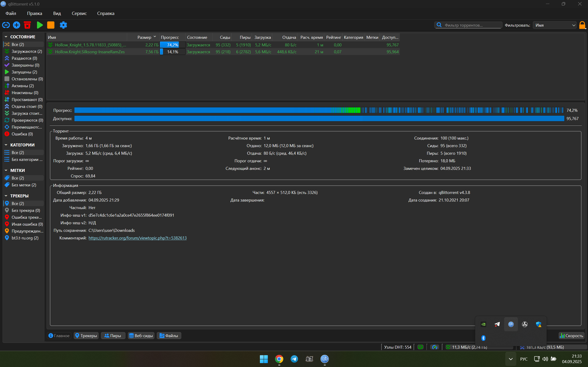588x367 pixels.
Task: Select the bt3.t-ru.org (2) tracker filter
Action: [x=24, y=238]
